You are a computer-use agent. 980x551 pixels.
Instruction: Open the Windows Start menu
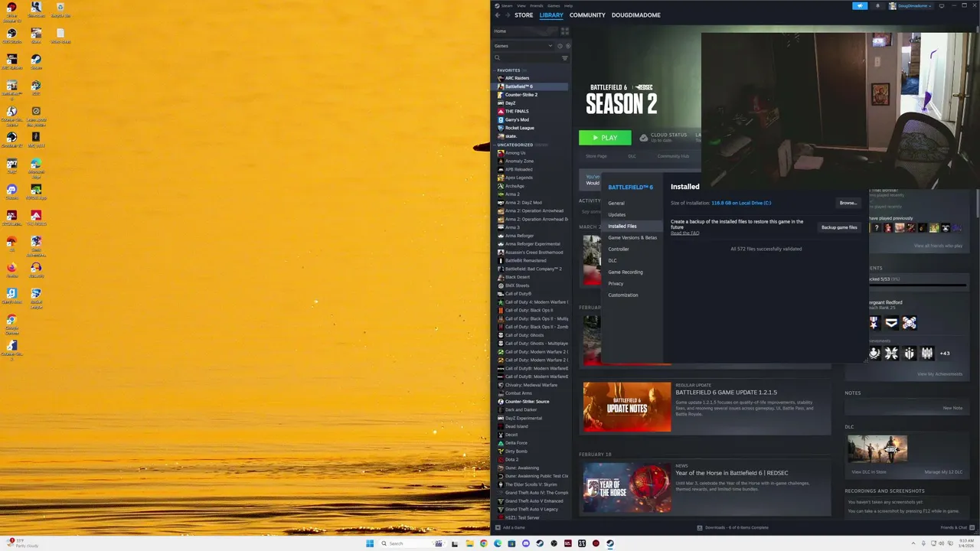click(370, 543)
